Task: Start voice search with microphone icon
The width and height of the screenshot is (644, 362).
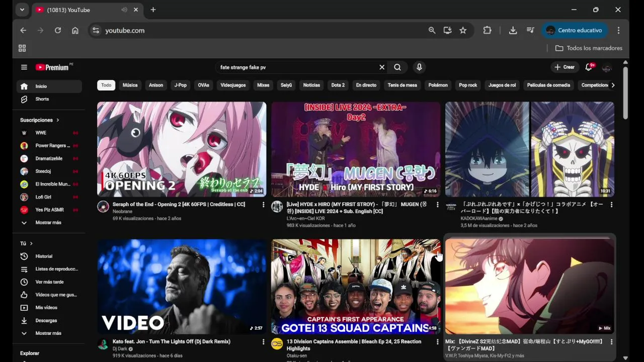Action: [x=419, y=67]
